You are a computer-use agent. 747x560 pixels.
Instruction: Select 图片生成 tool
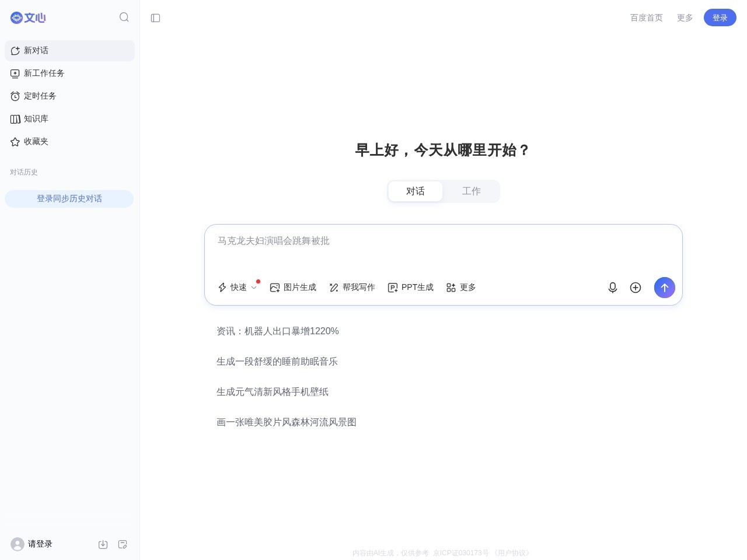pyautogui.click(x=293, y=288)
